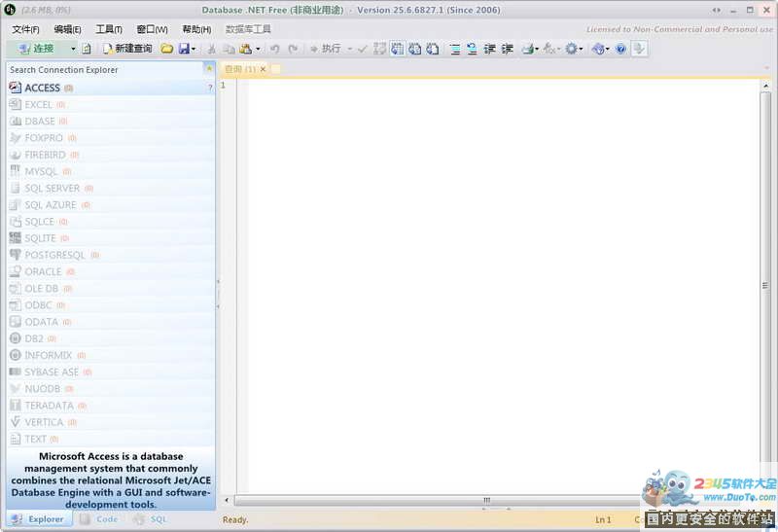Open the 文件(F) menu

coord(26,29)
